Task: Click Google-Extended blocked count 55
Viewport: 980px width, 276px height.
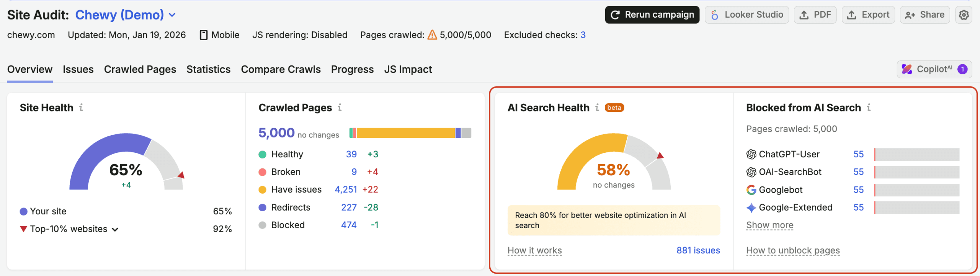Action: [x=859, y=207]
